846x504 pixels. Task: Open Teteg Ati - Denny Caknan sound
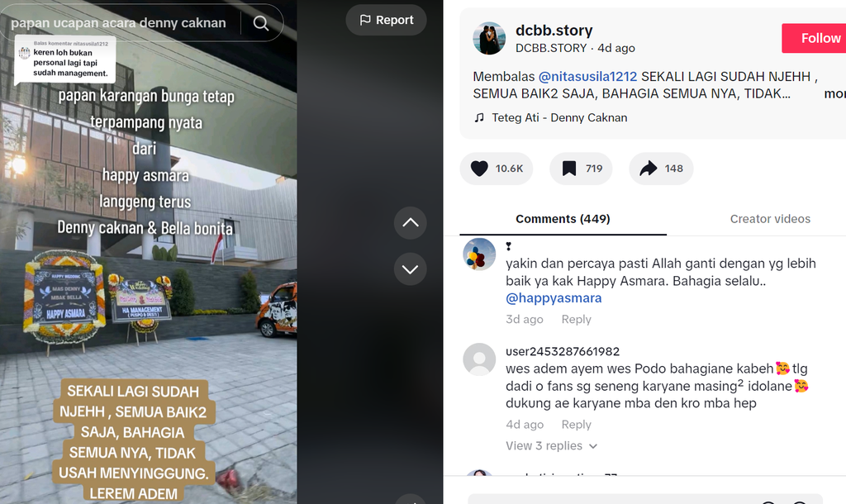coord(559,117)
